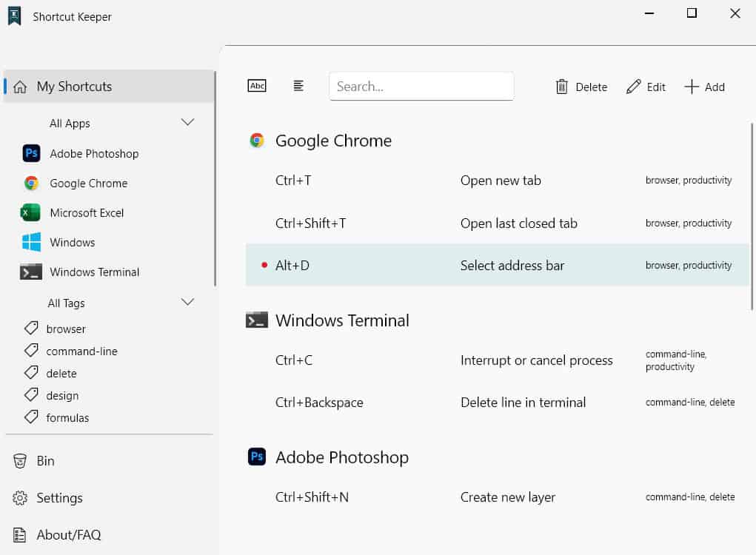756x555 pixels.
Task: Select the Alt+D shortcut key
Action: click(x=292, y=266)
